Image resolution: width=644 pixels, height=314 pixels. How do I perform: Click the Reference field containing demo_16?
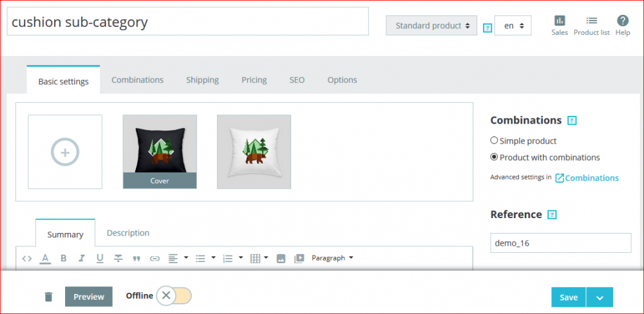pyautogui.click(x=561, y=243)
